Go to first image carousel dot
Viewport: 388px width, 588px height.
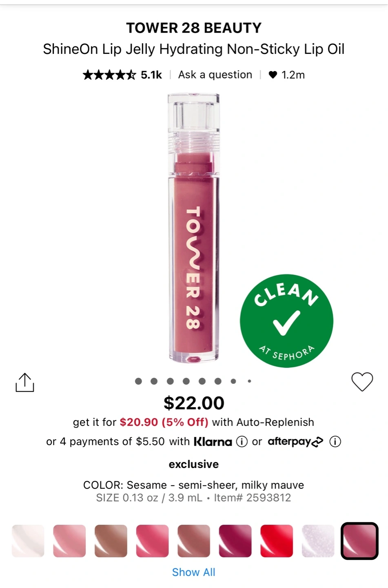138,381
